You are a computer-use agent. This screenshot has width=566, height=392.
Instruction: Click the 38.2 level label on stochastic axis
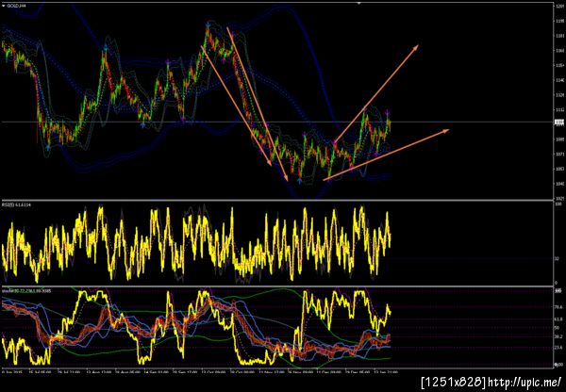pyautogui.click(x=558, y=336)
